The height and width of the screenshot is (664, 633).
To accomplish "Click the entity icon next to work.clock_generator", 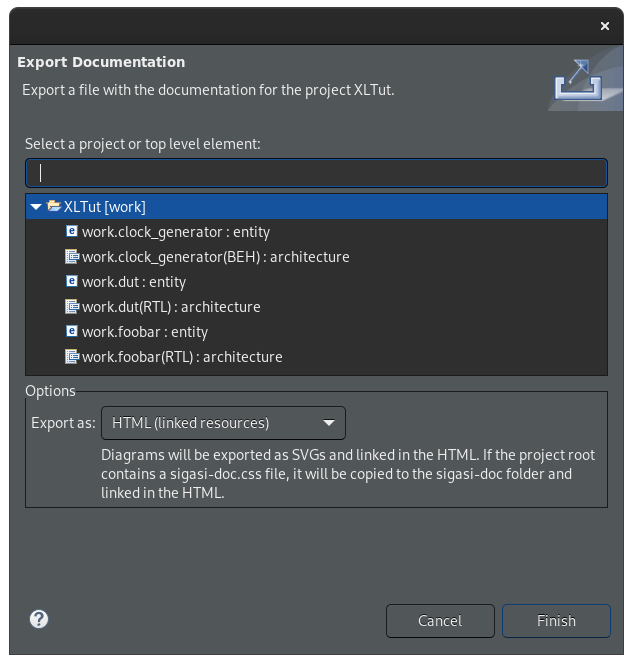I will click(x=72, y=231).
